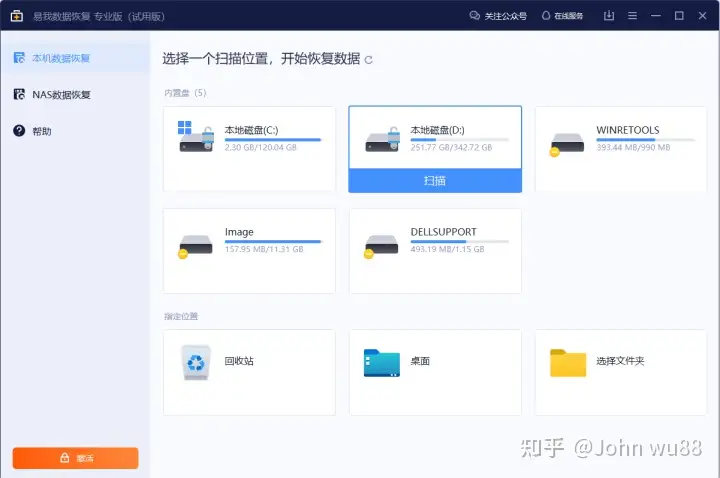Refresh the disk list icon beside heading
Viewport: 720px width, 478px height.
tap(368, 60)
